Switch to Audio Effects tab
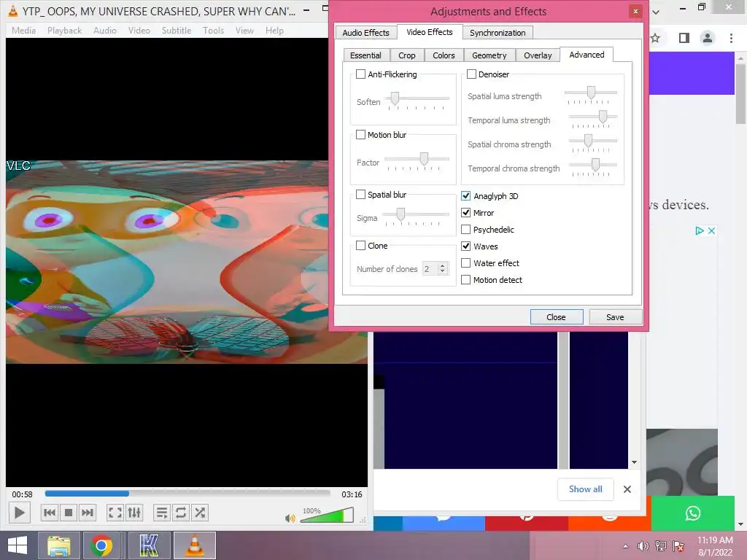Viewport: 747px width, 560px height. pos(365,32)
